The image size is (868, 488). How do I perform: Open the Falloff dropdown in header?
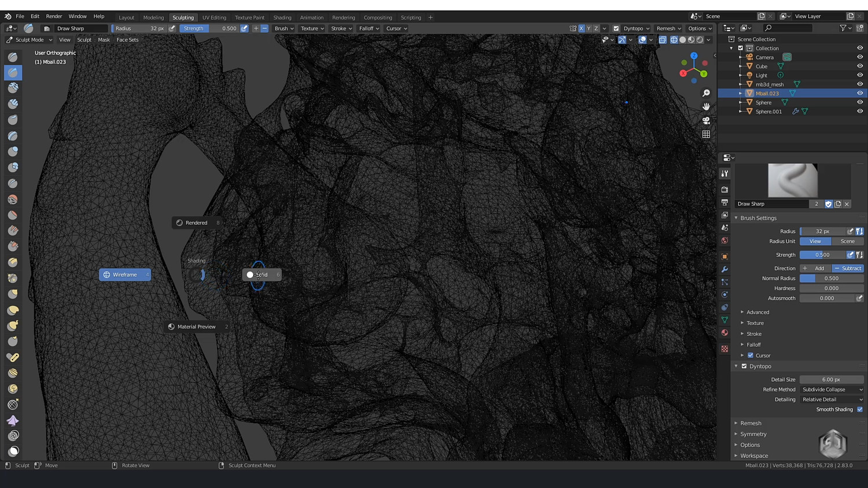[x=369, y=28]
